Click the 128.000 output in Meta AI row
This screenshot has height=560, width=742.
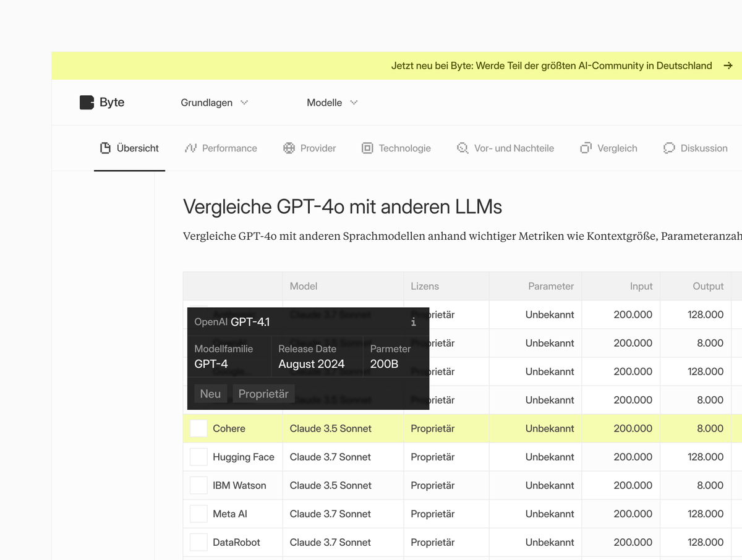(x=706, y=514)
